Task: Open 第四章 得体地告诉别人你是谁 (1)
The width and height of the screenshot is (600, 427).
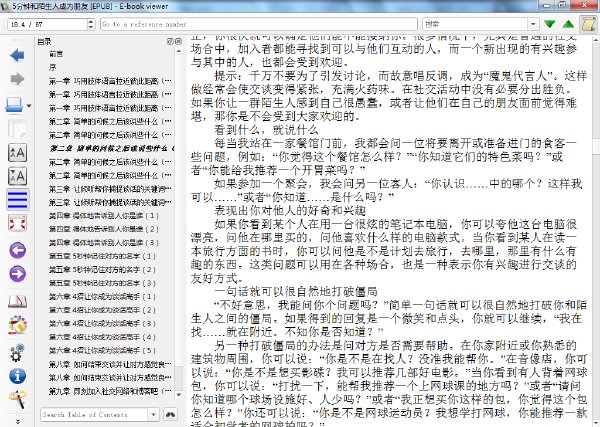Action: pyautogui.click(x=103, y=216)
